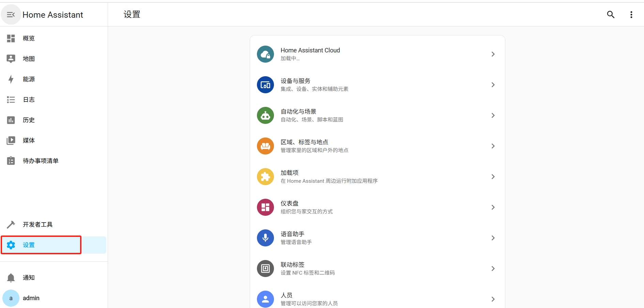This screenshot has width=644, height=308.
Task: Click the 加载项 puzzle piece icon
Action: (265, 177)
